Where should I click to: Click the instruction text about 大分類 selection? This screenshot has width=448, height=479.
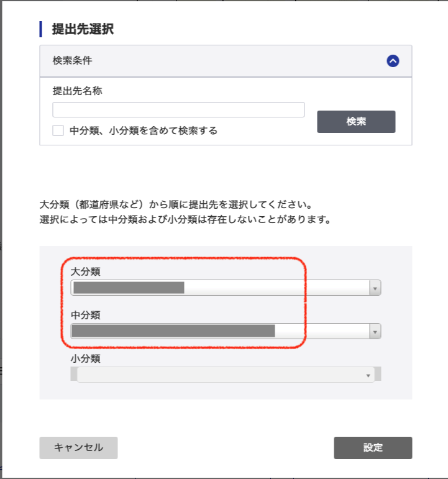(185, 212)
